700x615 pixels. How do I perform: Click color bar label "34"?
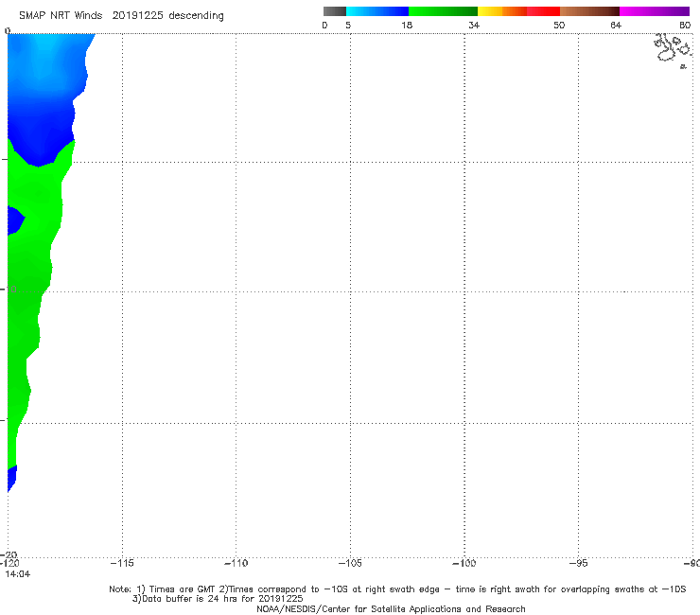474,26
